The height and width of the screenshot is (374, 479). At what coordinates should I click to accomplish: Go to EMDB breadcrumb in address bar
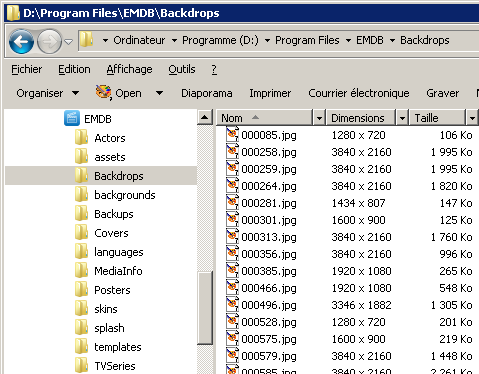[370, 40]
